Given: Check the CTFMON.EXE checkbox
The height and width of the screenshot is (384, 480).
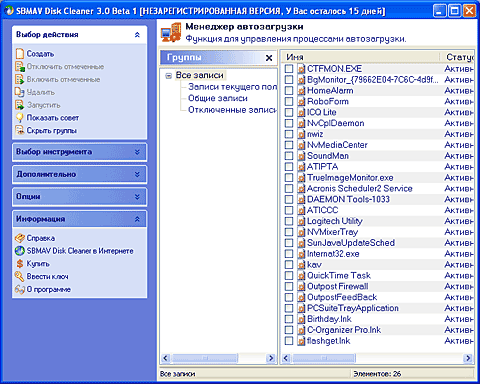Looking at the screenshot, I should click(x=289, y=69).
